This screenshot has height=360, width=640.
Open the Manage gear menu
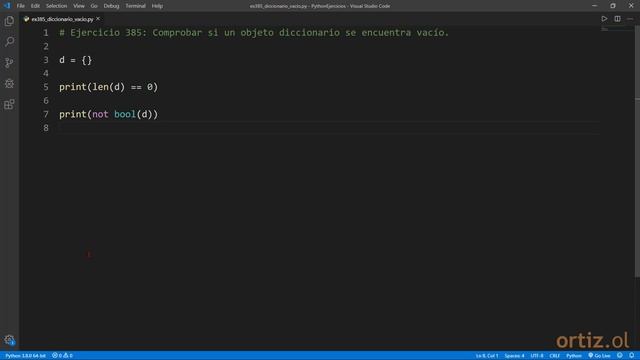[9, 340]
